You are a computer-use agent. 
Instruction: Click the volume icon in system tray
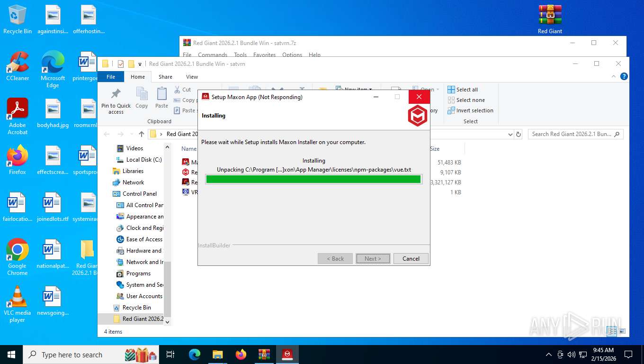[572, 355]
